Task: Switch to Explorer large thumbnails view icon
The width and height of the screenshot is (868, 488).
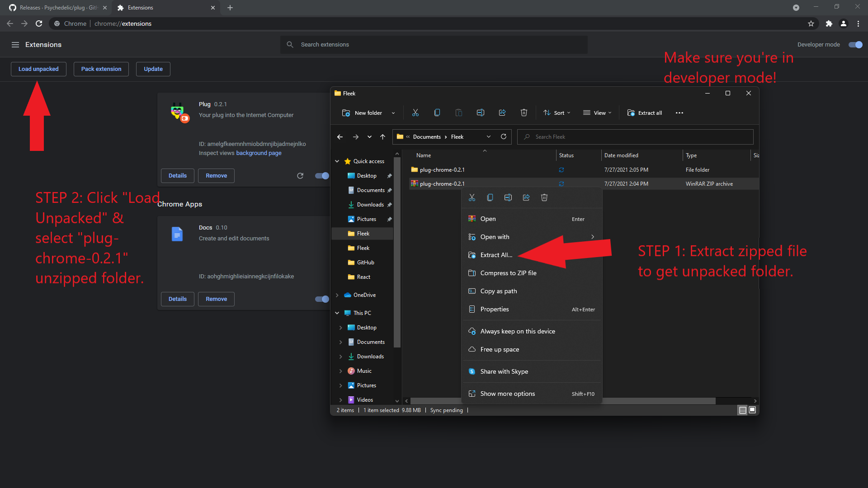Action: point(752,410)
